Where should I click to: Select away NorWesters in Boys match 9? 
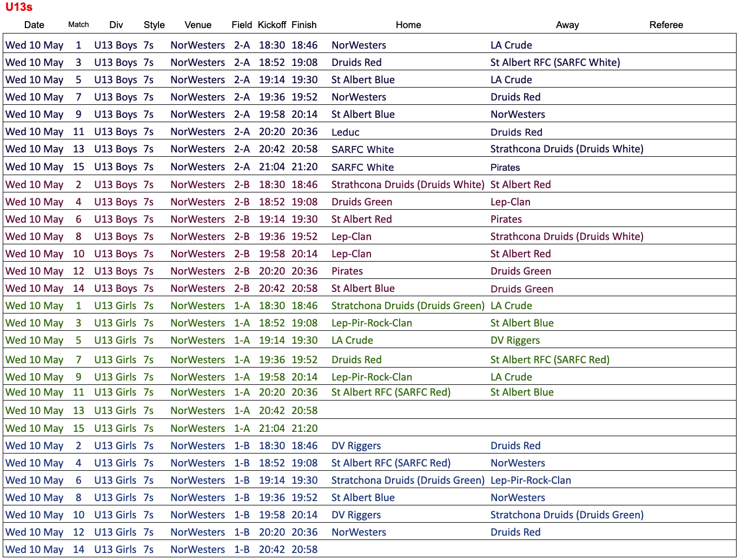[x=518, y=115]
